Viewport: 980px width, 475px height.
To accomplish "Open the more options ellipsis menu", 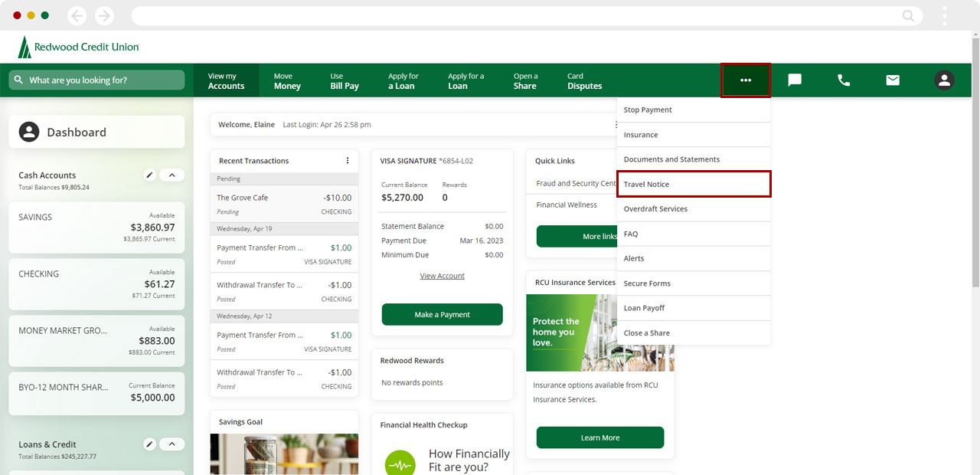I will [x=746, y=80].
